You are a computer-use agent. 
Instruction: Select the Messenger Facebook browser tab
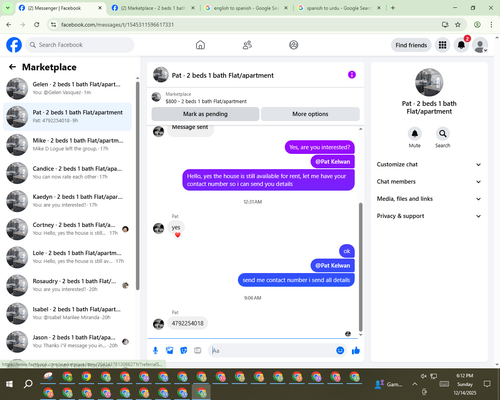coord(60,8)
